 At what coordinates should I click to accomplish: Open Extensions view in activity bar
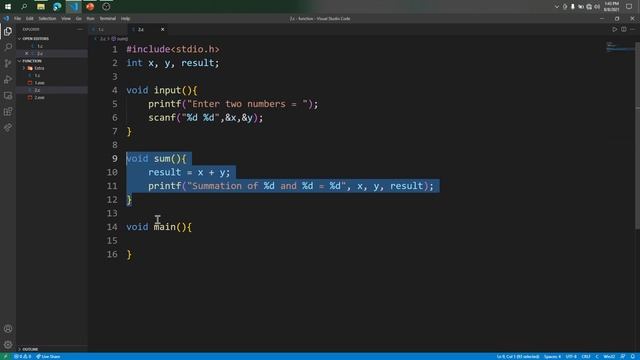coord(8,111)
